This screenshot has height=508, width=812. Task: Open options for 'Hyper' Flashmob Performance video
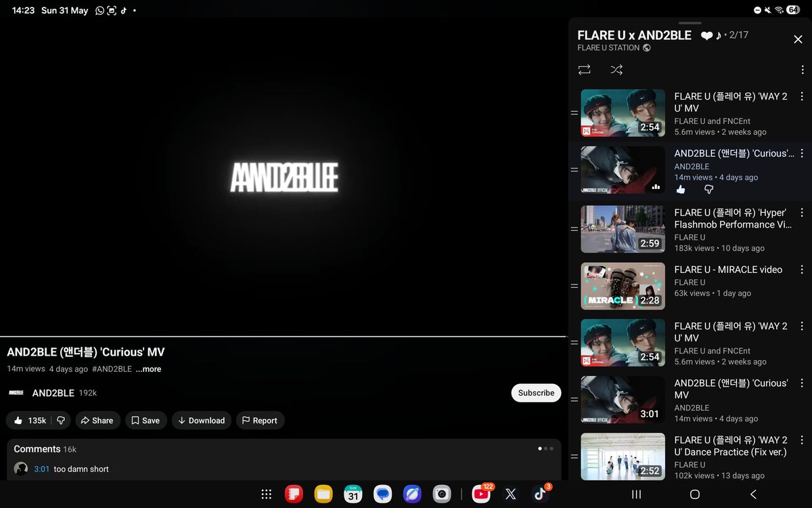[x=803, y=213]
